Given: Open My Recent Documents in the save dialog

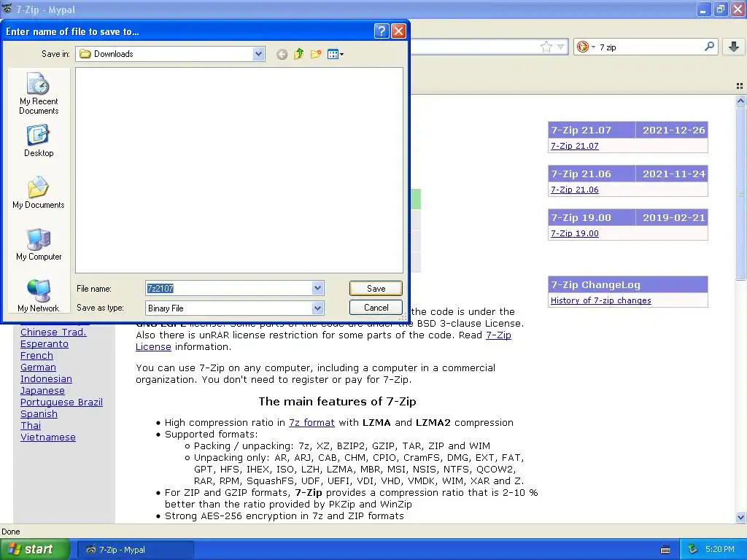Looking at the screenshot, I should 39,93.
